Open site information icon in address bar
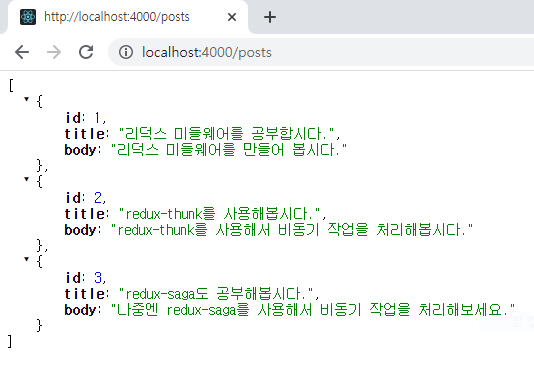Image resolution: width=534 pixels, height=391 pixels. [126, 52]
